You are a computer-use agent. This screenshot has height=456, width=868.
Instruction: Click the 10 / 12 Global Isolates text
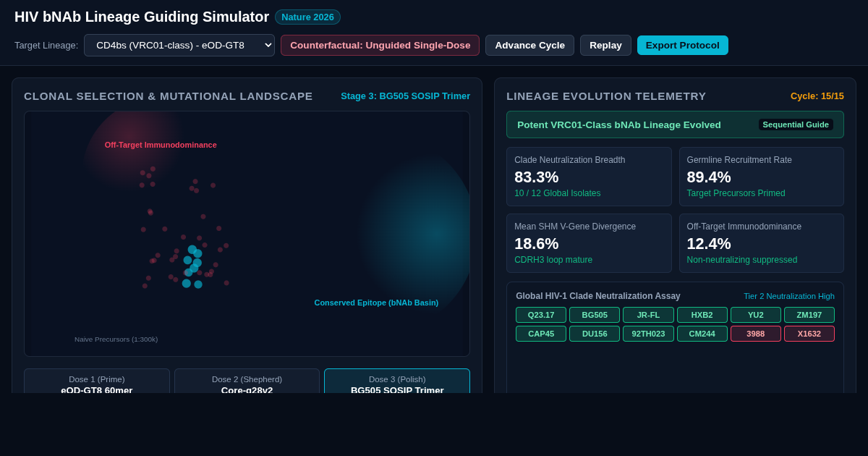558,193
